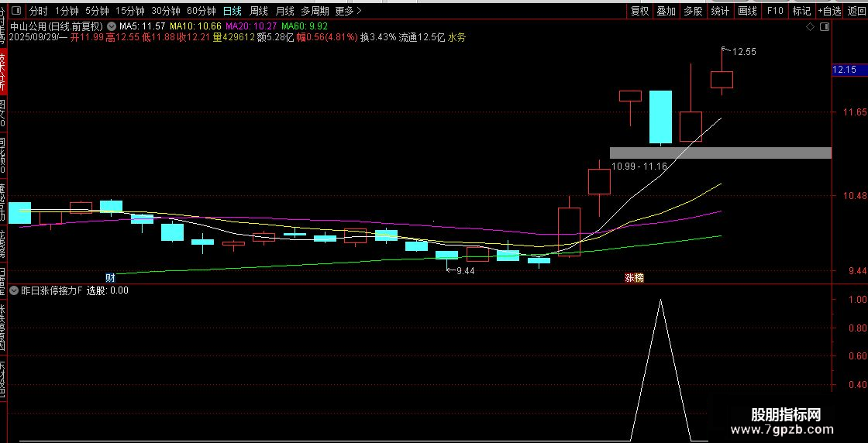This screenshot has height=443, width=868.
Task: Click the gray 10.99 - 11.16 gap band
Action: [720, 153]
